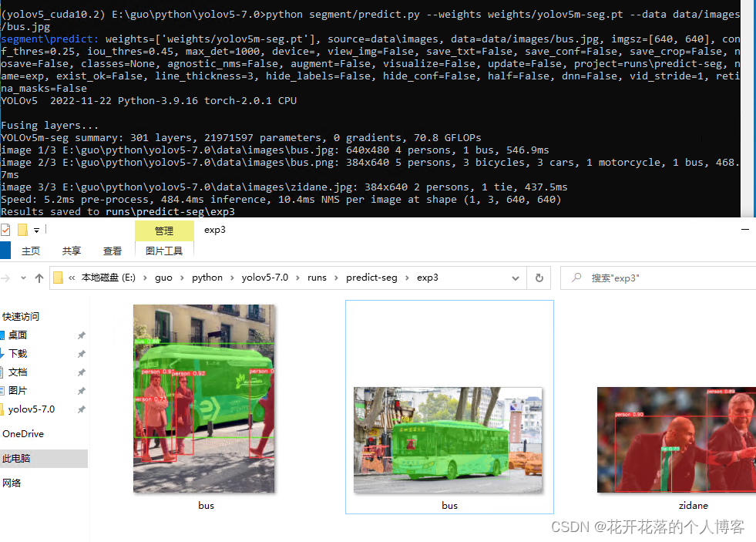Refresh the exp3 folder view

(539, 278)
